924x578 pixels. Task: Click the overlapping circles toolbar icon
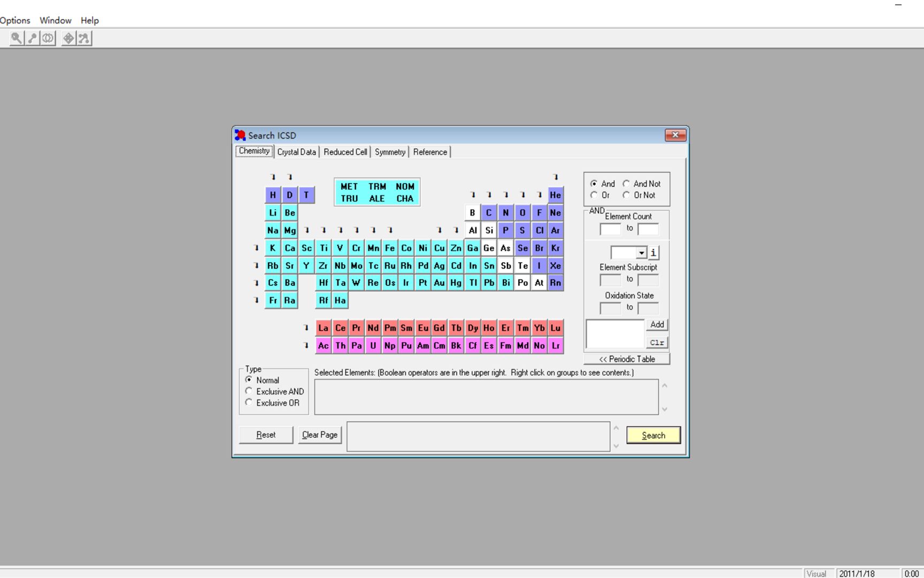pos(48,39)
